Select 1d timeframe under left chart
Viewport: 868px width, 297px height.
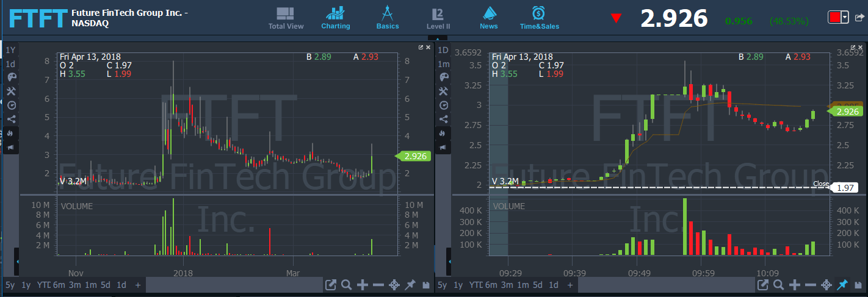click(121, 285)
